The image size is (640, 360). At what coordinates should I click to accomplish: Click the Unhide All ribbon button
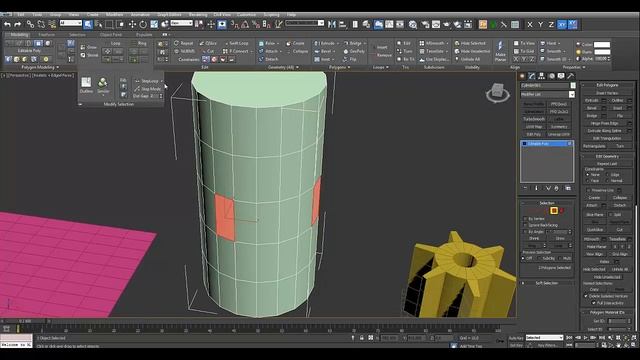pos(468,59)
